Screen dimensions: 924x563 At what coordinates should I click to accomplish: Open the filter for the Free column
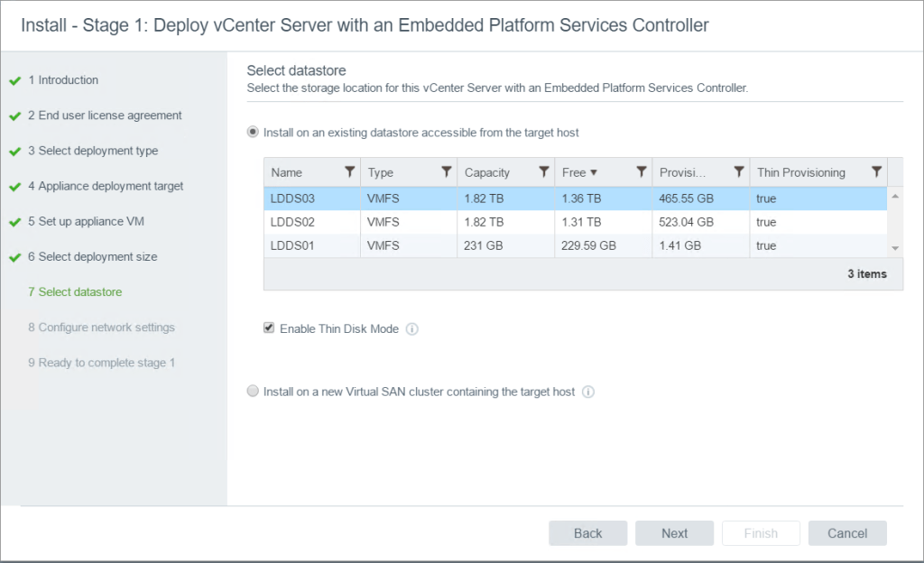[642, 171]
